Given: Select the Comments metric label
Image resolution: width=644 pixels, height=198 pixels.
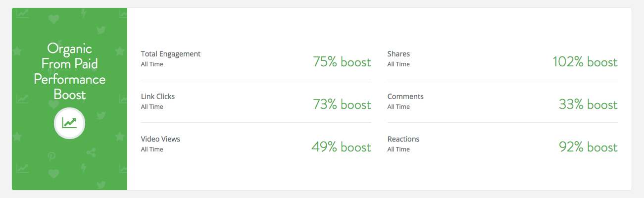Looking at the screenshot, I should (x=405, y=97).
